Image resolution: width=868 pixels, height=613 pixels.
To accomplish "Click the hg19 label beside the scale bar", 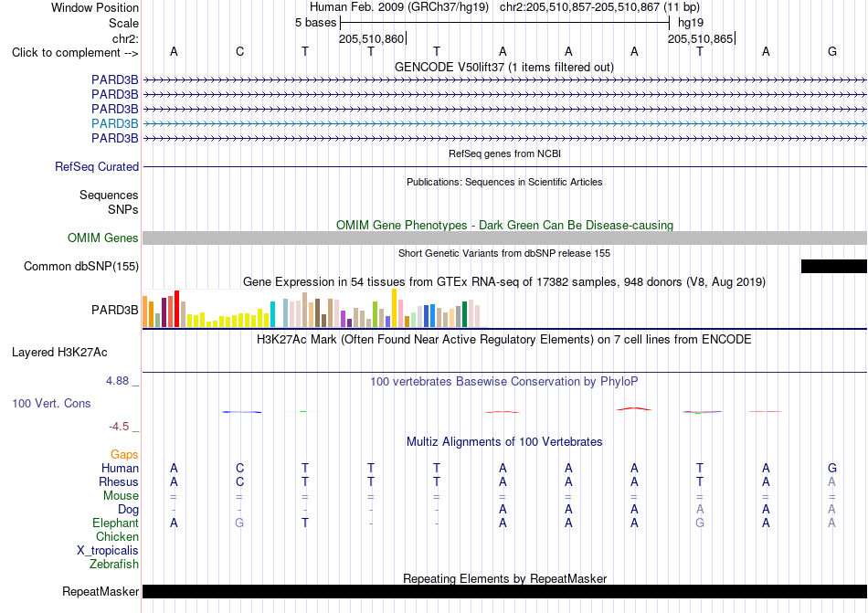I will (691, 23).
